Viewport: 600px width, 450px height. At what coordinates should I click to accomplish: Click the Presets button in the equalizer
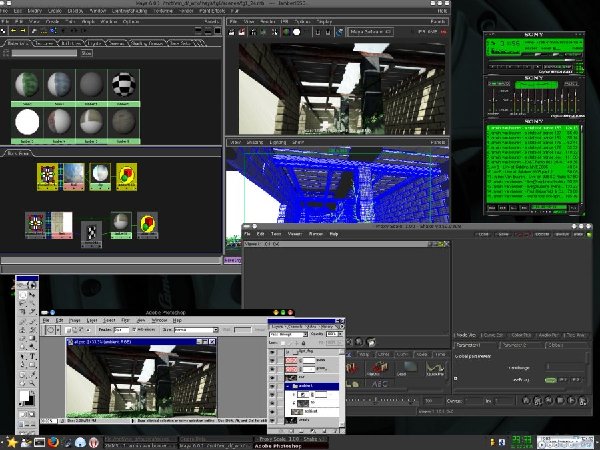(571, 84)
